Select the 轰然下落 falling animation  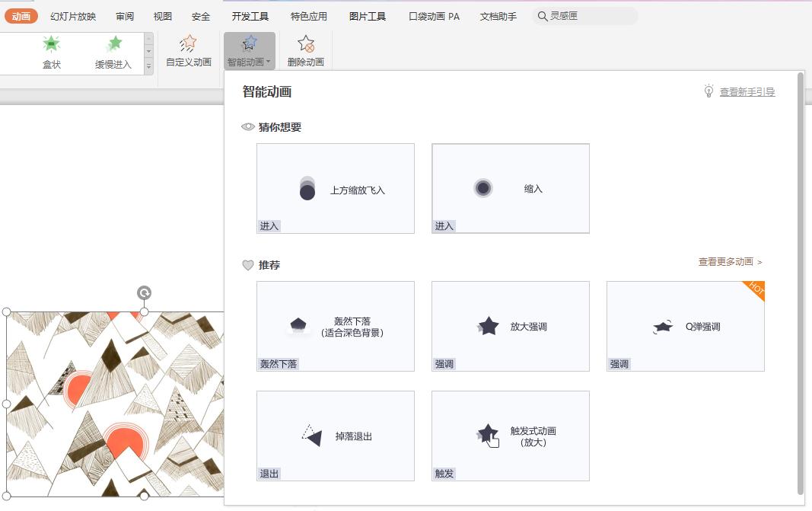[x=335, y=326]
